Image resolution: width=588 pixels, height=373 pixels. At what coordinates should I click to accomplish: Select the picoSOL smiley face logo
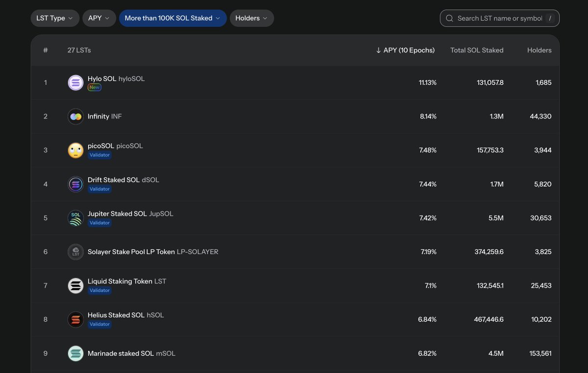(x=75, y=150)
